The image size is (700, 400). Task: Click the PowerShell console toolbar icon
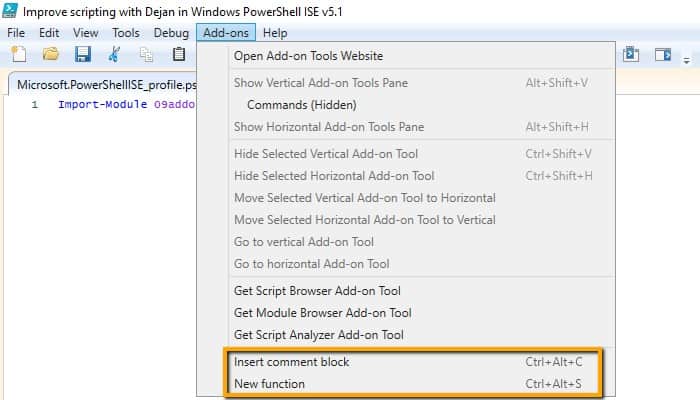(x=631, y=54)
